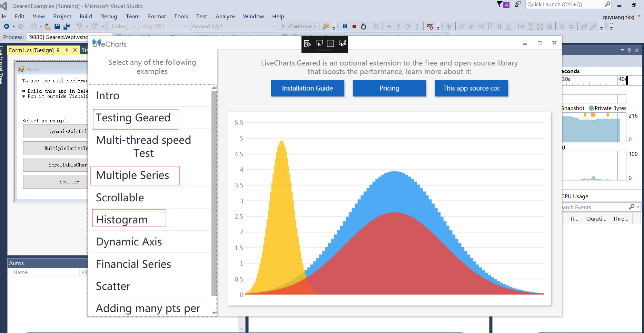Screen dimensions: 644x333
Task: Save all open files
Action: tap(67, 26)
